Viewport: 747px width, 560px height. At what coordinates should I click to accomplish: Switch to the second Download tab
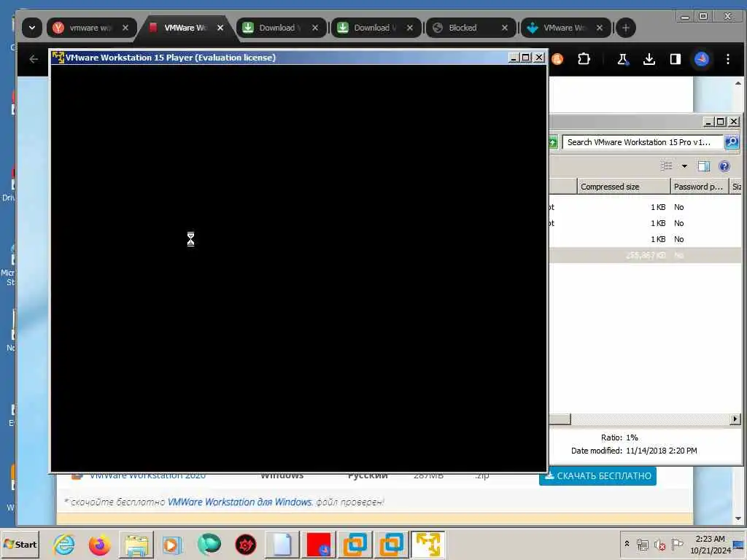(x=375, y=28)
